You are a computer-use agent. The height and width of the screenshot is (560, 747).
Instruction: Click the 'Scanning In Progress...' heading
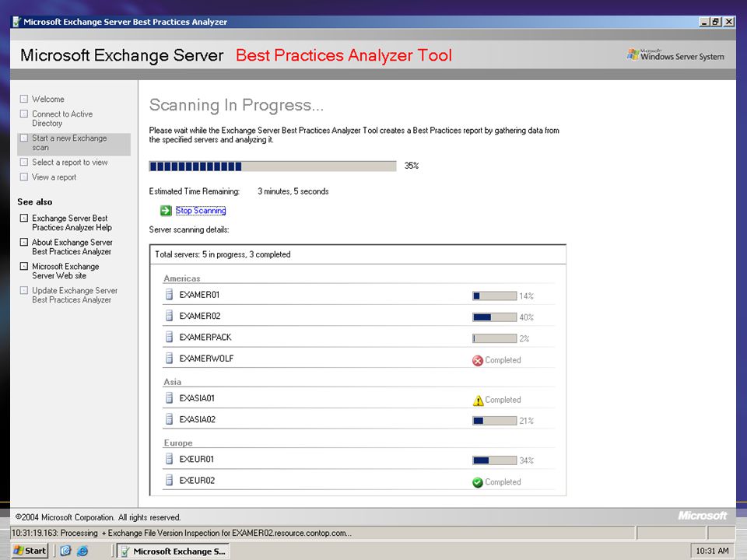(237, 105)
